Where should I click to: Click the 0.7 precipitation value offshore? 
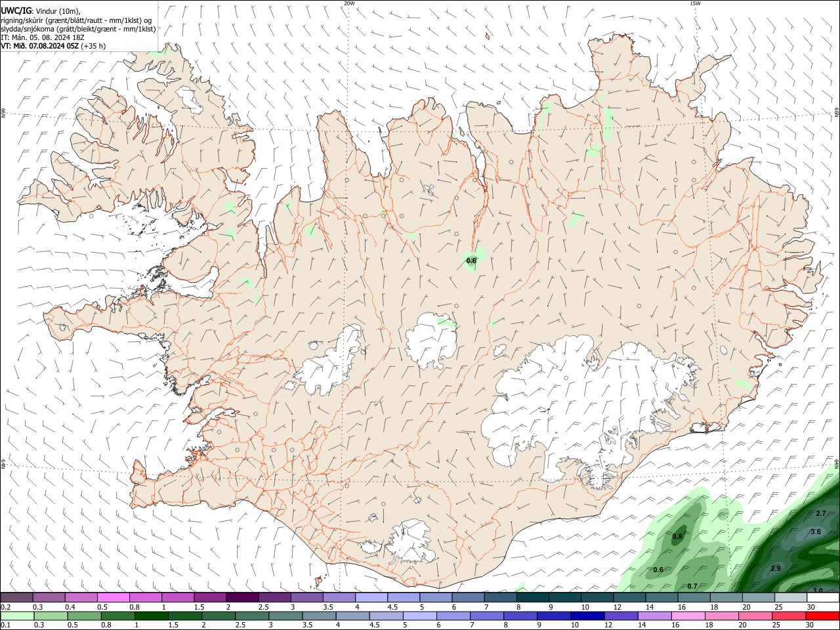point(692,586)
